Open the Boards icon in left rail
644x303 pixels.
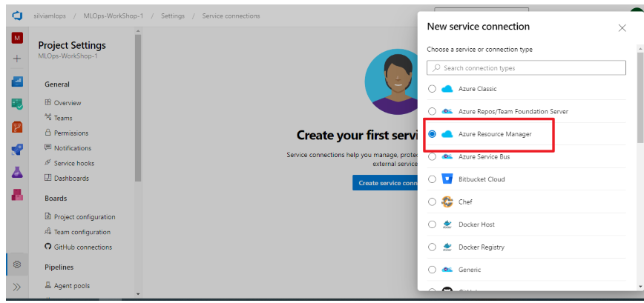[x=17, y=103]
